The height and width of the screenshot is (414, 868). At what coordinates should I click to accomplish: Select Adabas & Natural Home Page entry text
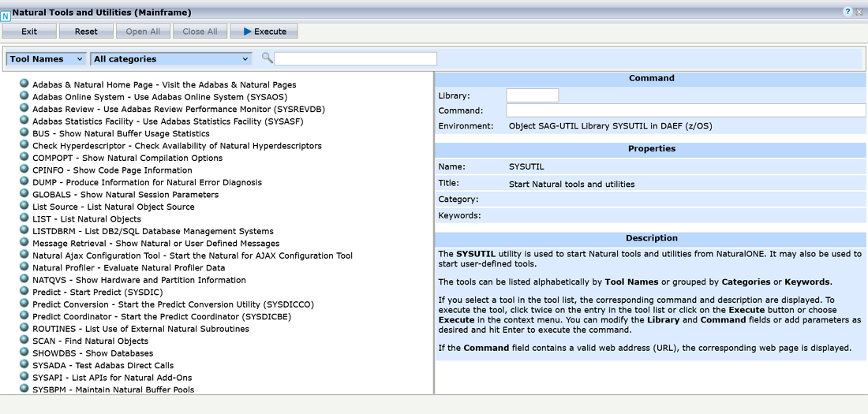(164, 84)
